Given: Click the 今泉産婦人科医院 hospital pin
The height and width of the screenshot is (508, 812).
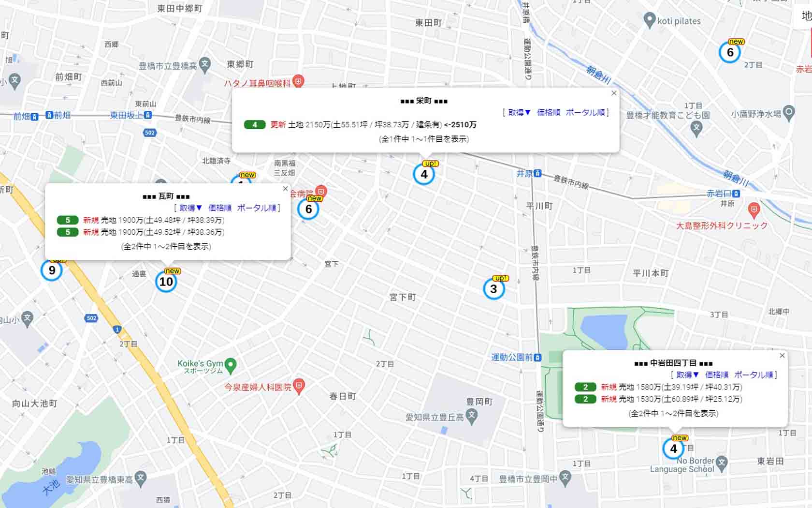Looking at the screenshot, I should [x=299, y=387].
